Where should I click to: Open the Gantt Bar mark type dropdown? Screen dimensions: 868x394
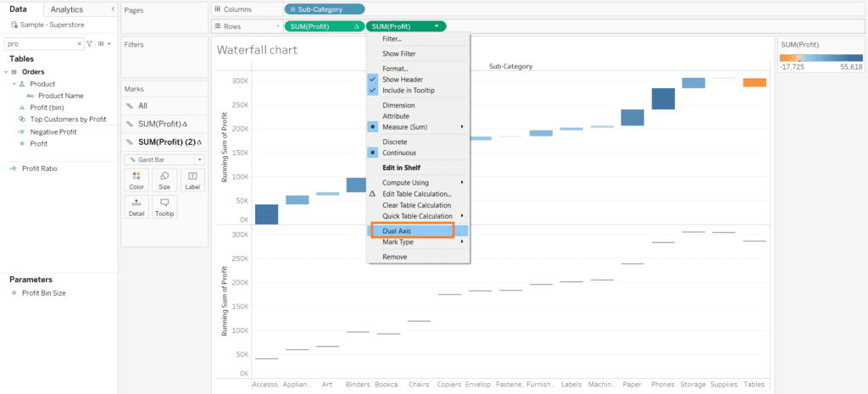164,160
